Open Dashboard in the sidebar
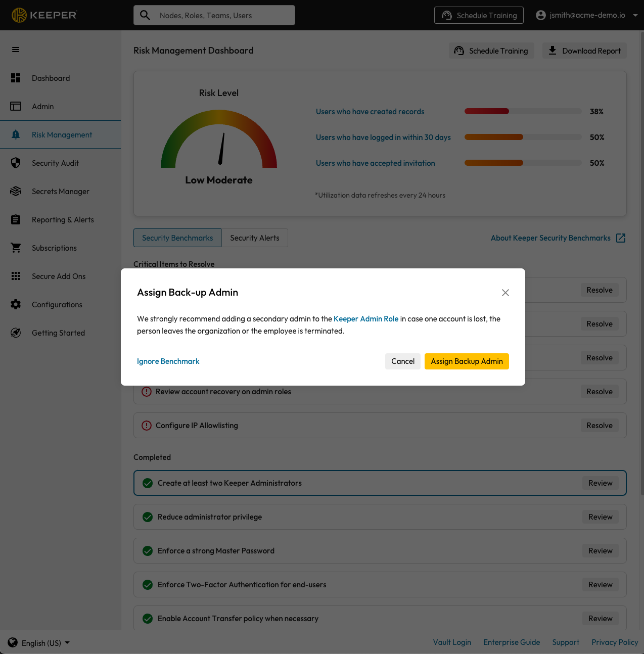Viewport: 644px width, 654px height. tap(61, 78)
